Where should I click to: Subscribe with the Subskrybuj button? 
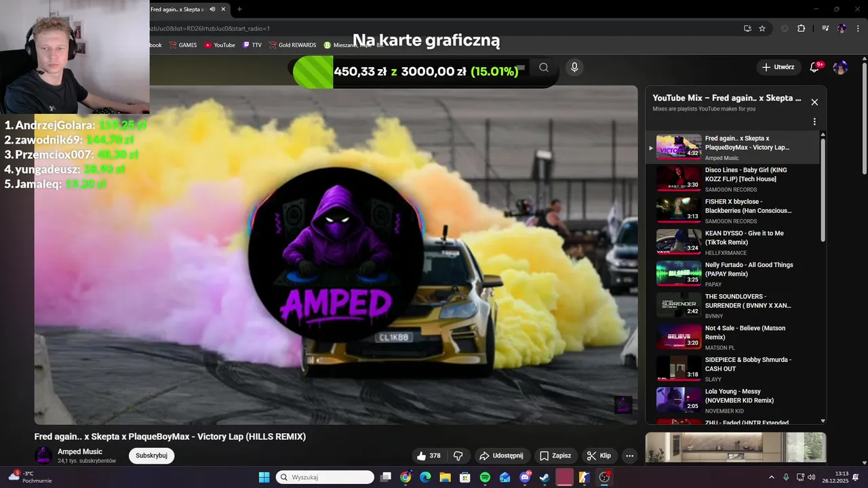[x=151, y=455]
